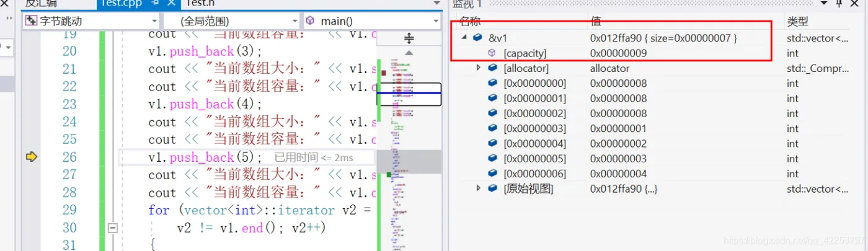Expand the [原始视图] watch entry

click(478, 188)
